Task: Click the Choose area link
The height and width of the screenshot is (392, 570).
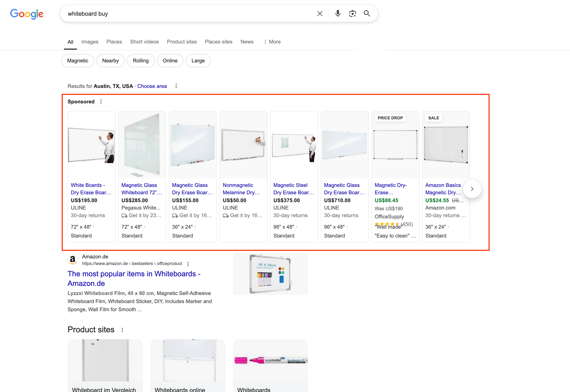Action: click(152, 86)
